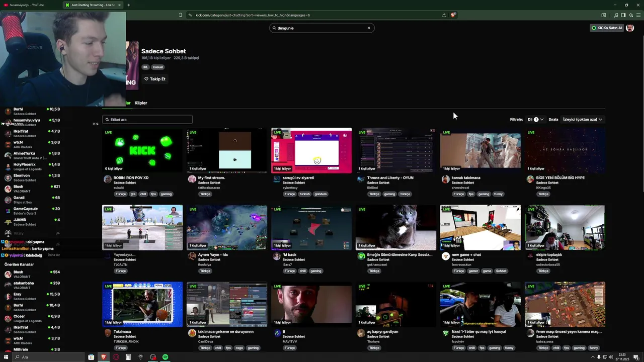Click duygunie search input box
The image size is (644, 362).
[321, 28]
